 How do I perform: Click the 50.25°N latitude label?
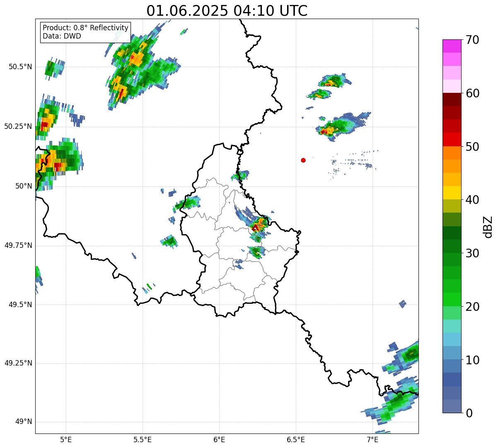tap(18, 126)
